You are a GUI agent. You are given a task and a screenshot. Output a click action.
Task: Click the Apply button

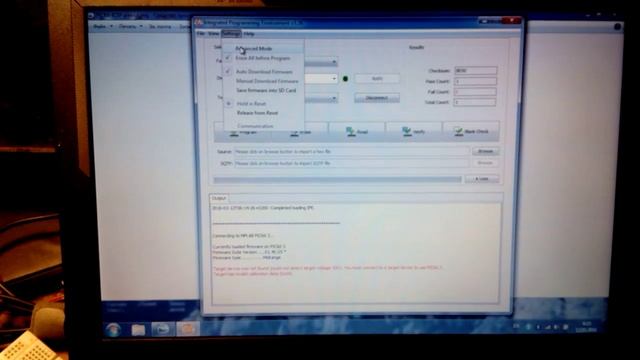click(x=377, y=78)
